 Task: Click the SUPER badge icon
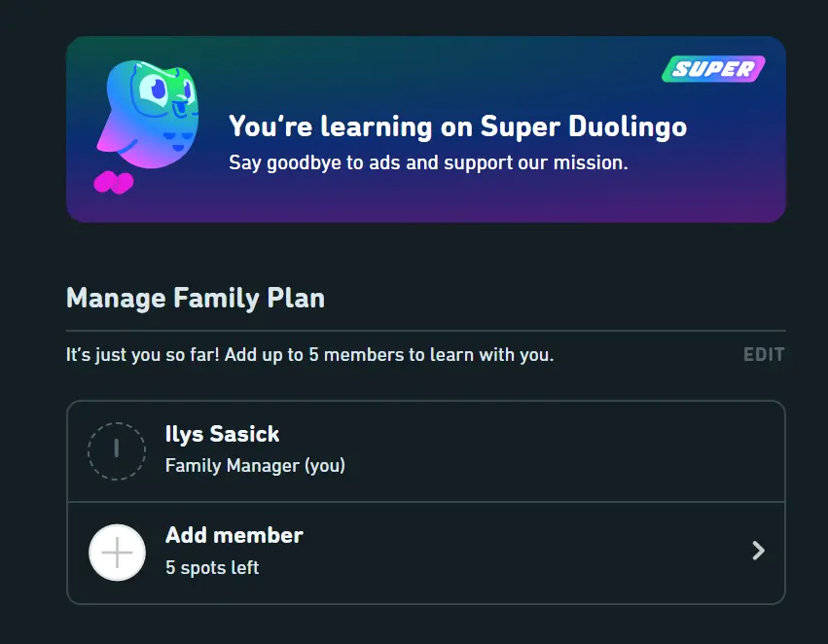[713, 69]
